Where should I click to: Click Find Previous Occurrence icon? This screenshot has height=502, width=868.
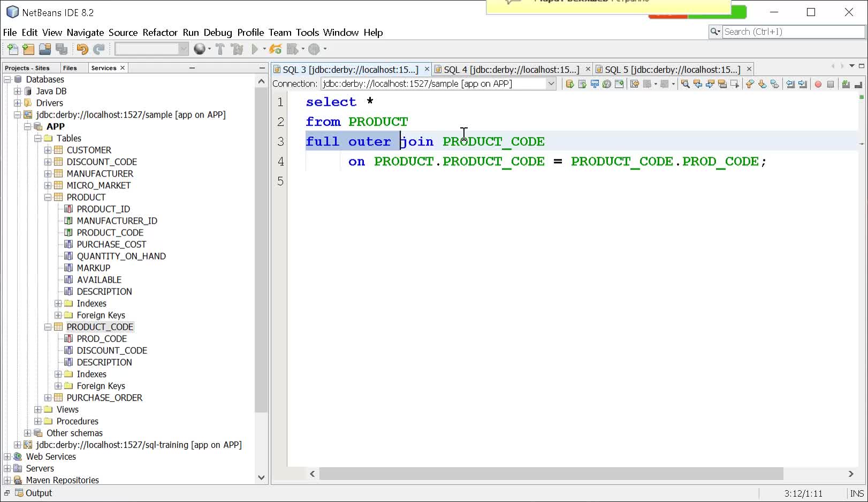pyautogui.click(x=698, y=84)
